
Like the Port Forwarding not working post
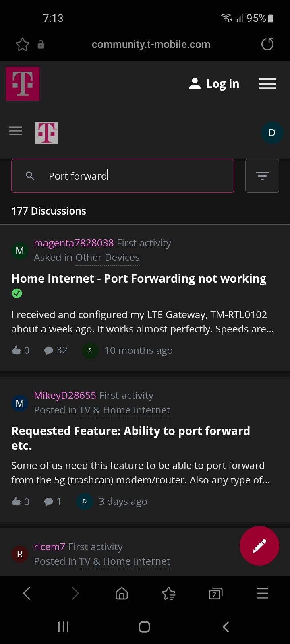16,350
